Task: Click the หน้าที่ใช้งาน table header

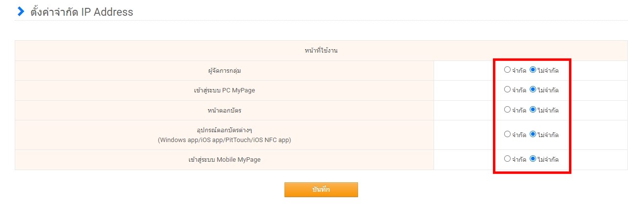Action: [x=321, y=51]
